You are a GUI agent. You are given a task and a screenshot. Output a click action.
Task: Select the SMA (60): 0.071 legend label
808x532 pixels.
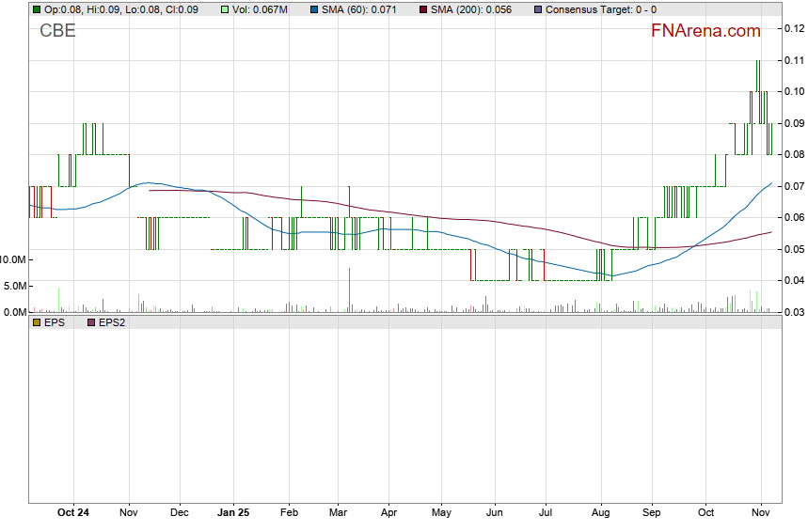click(360, 9)
